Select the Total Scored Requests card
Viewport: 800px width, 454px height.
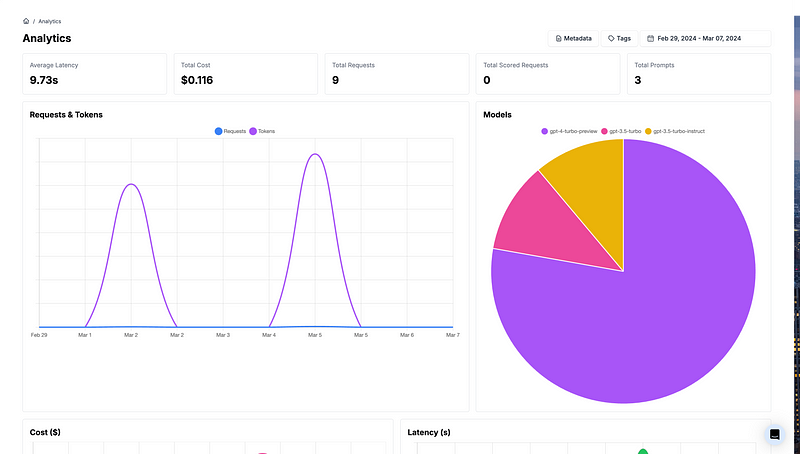click(x=547, y=74)
